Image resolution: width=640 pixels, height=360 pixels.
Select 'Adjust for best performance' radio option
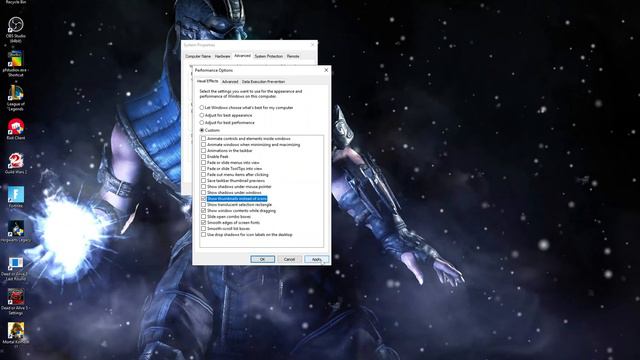click(x=202, y=122)
